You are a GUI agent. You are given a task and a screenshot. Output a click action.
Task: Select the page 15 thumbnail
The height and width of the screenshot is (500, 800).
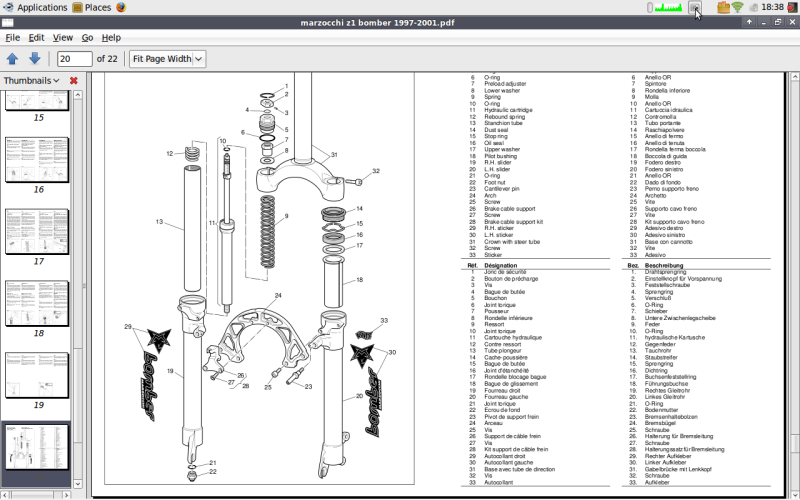point(37,101)
